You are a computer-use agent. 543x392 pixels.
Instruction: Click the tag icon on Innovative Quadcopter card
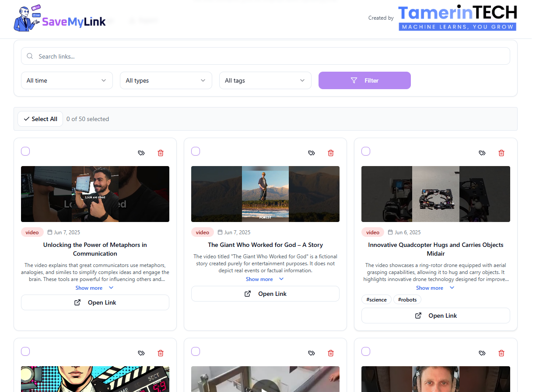point(482,153)
